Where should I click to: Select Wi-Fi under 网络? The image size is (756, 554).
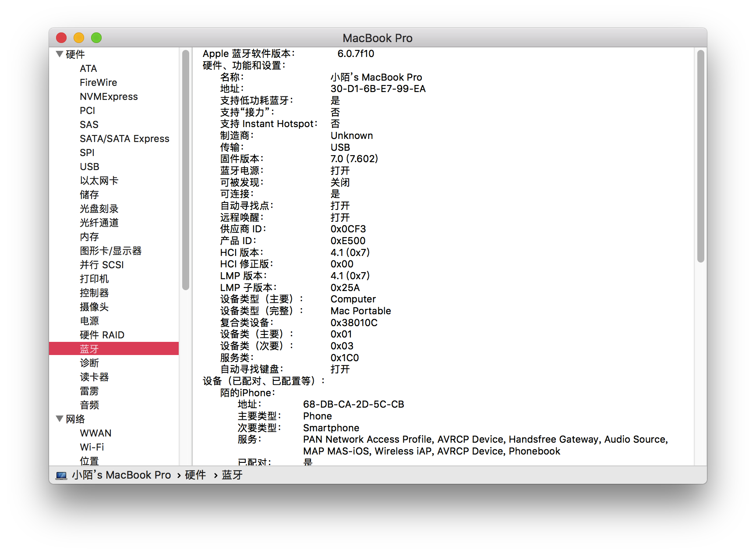92,447
